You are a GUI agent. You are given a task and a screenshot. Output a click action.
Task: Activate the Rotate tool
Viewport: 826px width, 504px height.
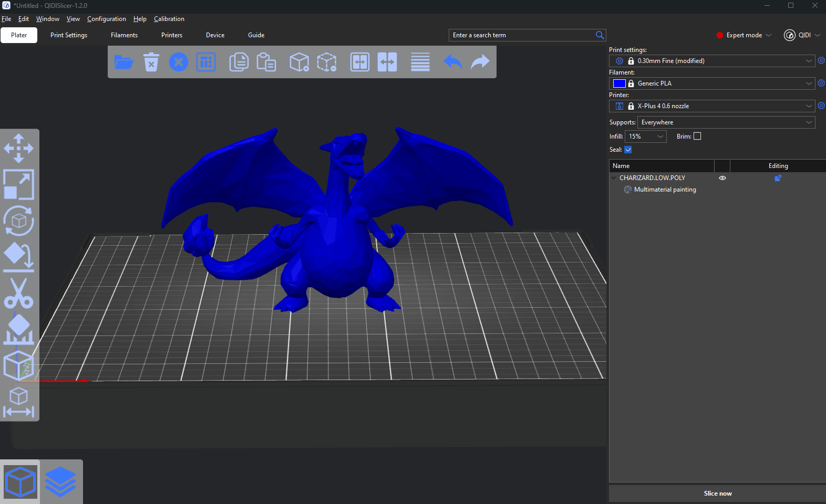[x=19, y=220]
